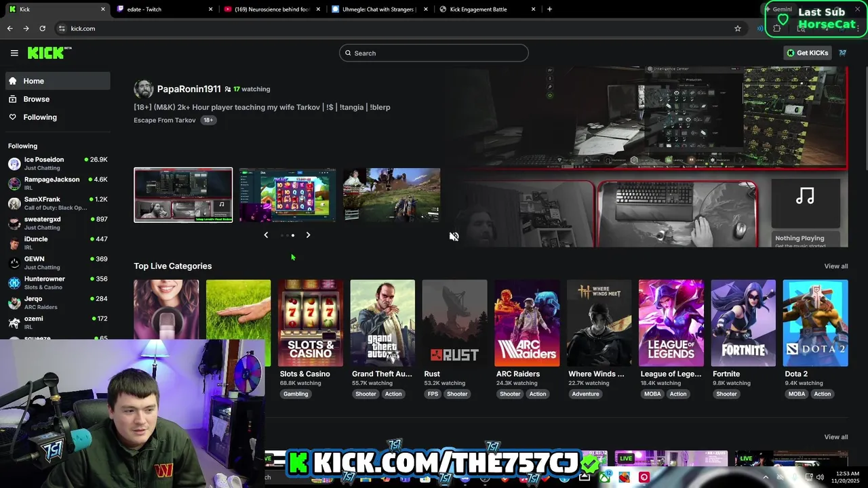Select the slots stream thumbnail in carousel
868x488 pixels.
288,195
